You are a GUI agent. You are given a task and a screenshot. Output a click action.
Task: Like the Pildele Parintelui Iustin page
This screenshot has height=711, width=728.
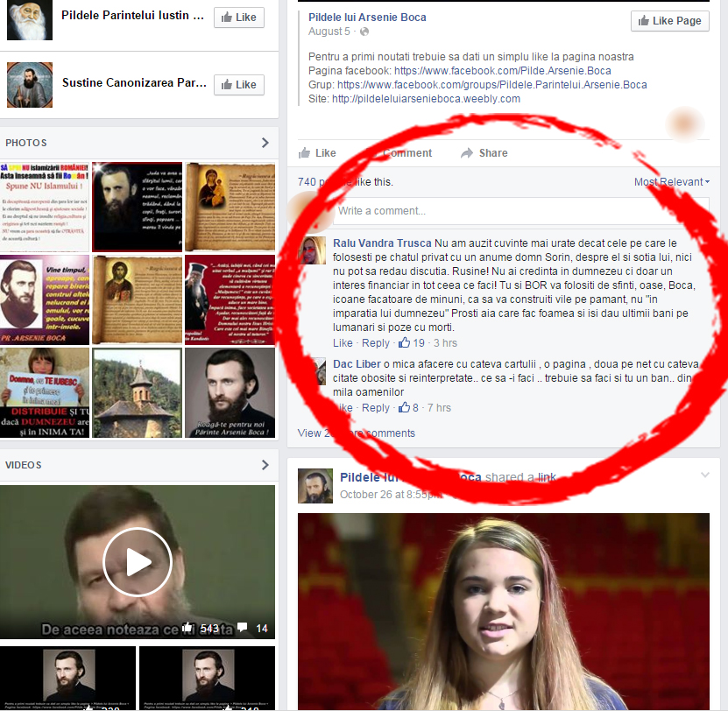tap(238, 18)
